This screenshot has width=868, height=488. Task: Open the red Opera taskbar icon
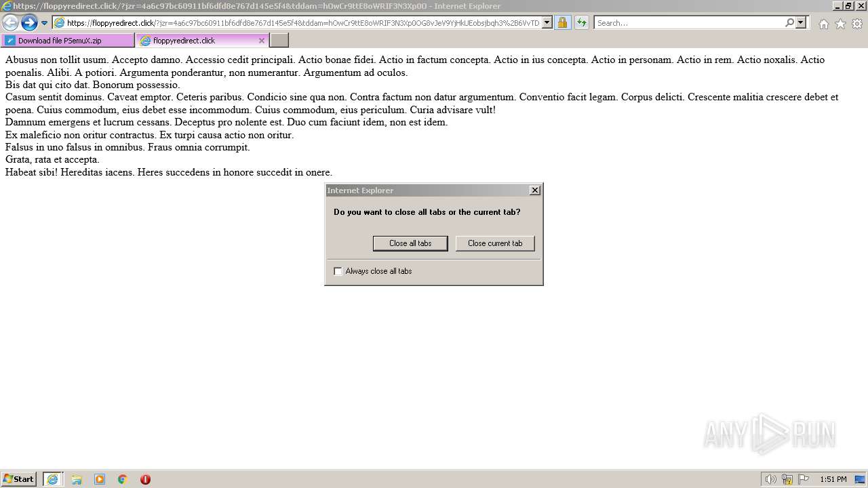point(145,479)
